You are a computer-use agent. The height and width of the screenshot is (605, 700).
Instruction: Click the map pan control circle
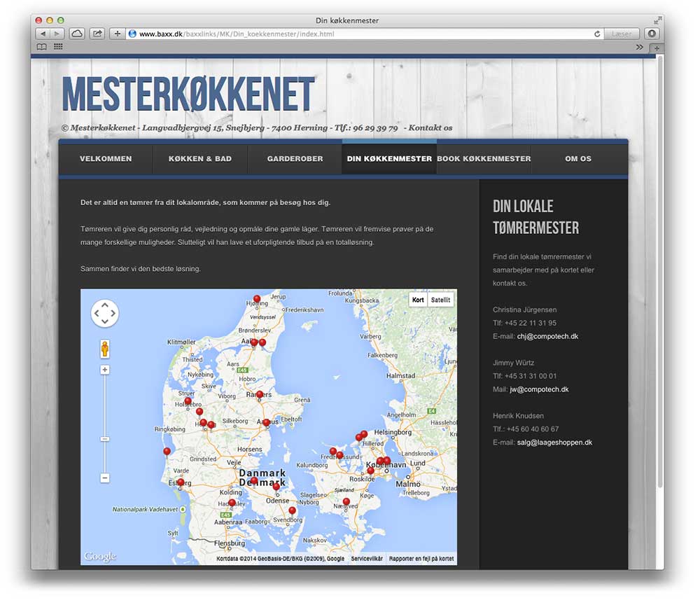coord(105,314)
